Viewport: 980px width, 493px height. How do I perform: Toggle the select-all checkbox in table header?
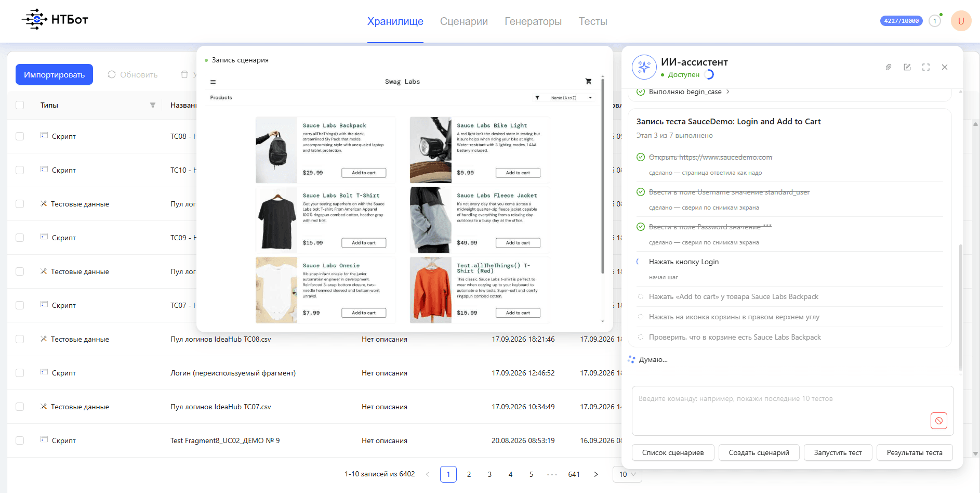point(20,105)
